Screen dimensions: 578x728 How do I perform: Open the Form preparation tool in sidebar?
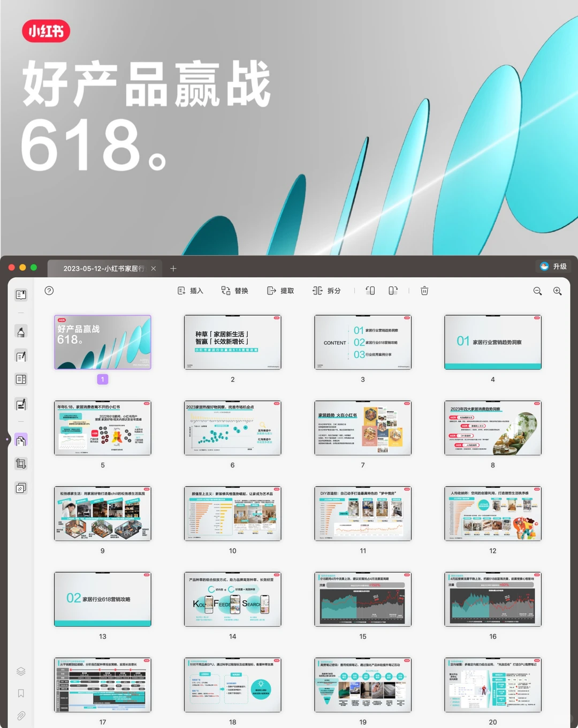click(21, 380)
